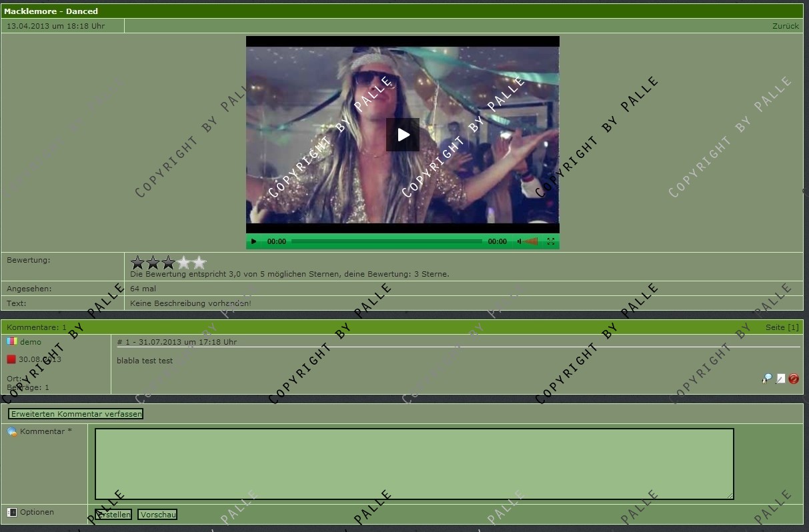Click the comment text 'blabla test test'
The width and height of the screenshot is (809, 532).
coord(145,361)
